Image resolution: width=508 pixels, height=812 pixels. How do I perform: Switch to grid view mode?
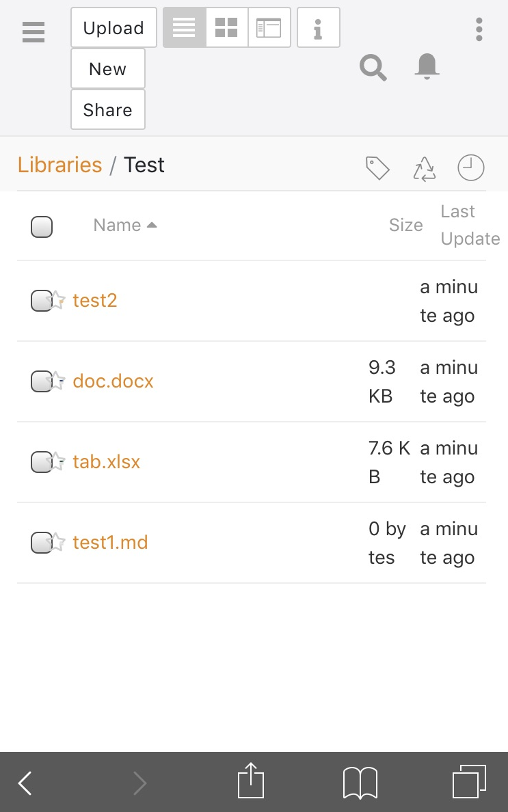click(x=226, y=27)
